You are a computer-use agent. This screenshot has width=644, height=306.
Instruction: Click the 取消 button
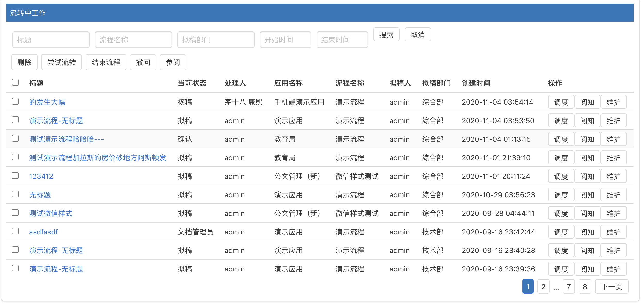418,35
